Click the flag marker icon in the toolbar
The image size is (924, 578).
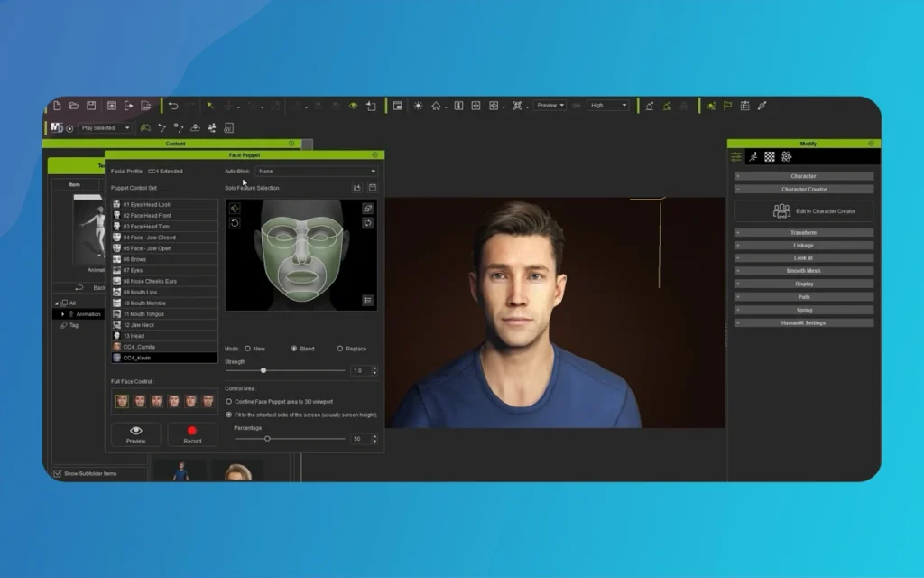click(726, 107)
